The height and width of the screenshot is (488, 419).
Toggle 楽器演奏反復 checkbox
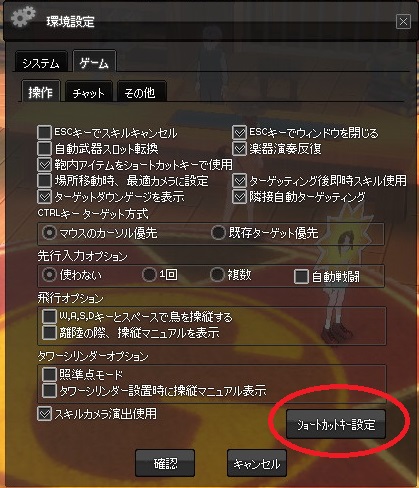tap(239, 148)
